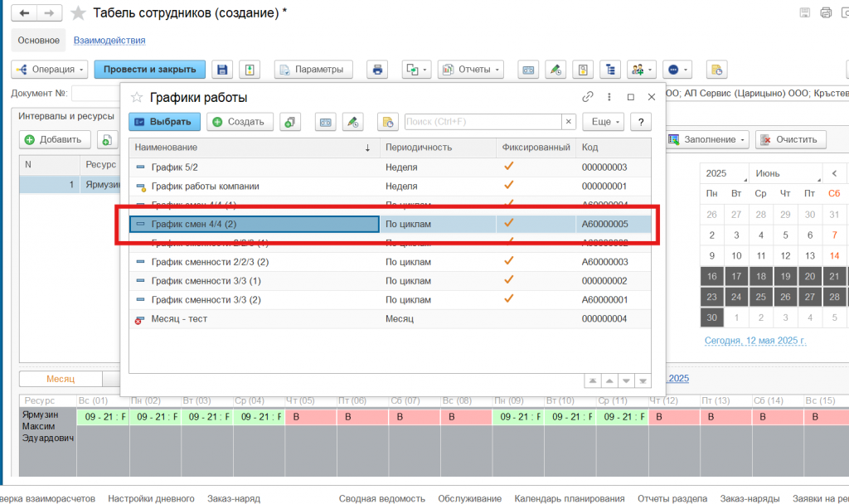
Task: Open the Месяц view tab
Action: click(x=60, y=379)
